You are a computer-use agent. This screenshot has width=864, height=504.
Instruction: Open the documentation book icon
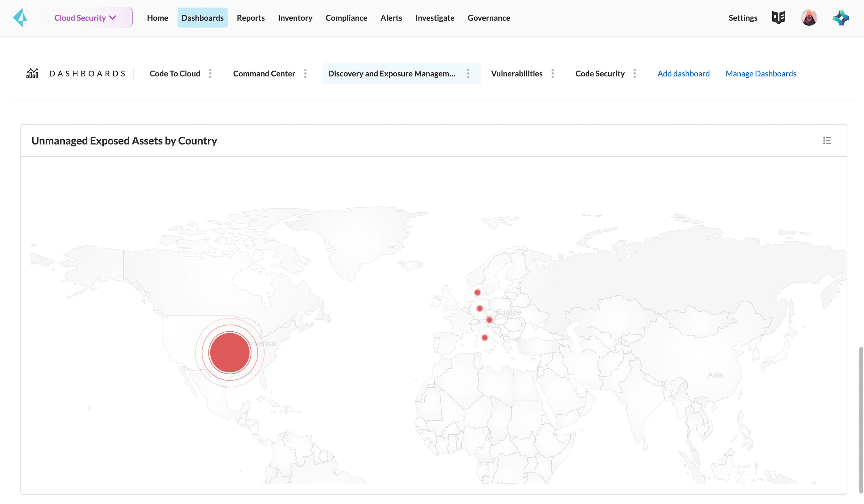click(x=778, y=17)
